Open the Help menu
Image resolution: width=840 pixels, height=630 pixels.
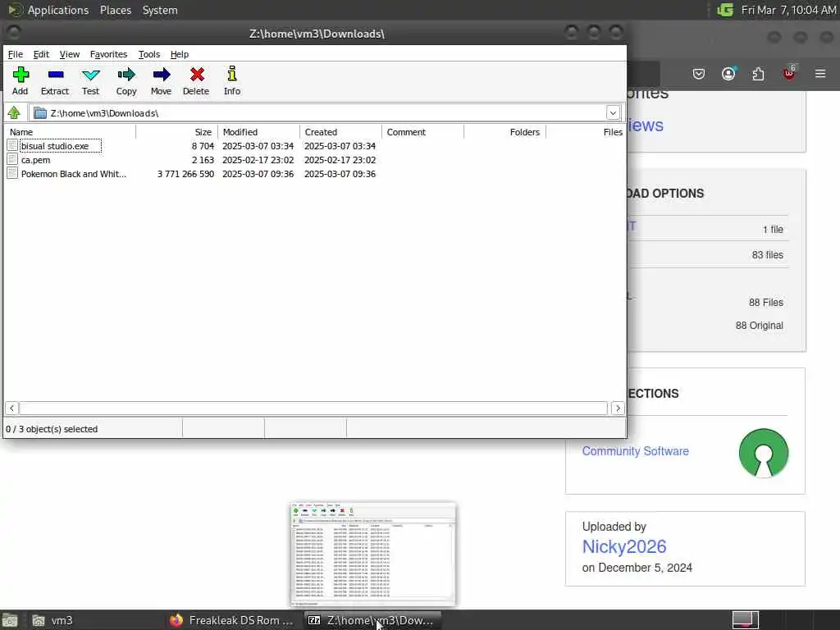180,54
